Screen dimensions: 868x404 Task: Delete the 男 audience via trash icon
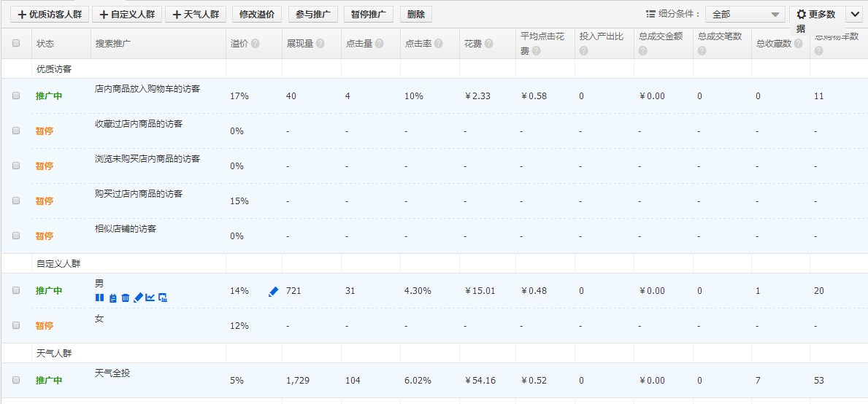tap(126, 298)
